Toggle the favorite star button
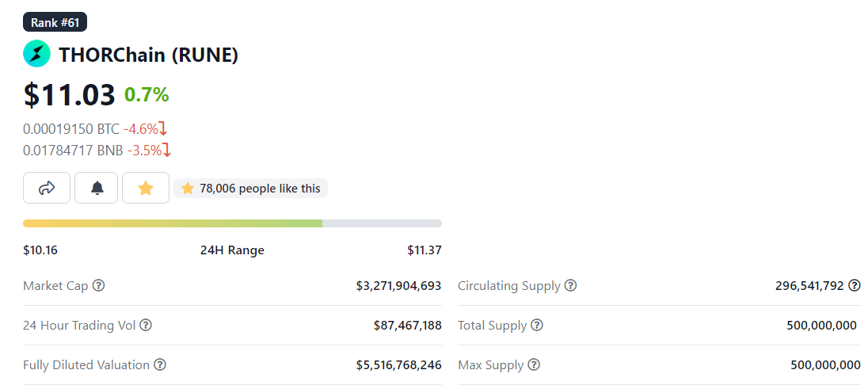 146,188
